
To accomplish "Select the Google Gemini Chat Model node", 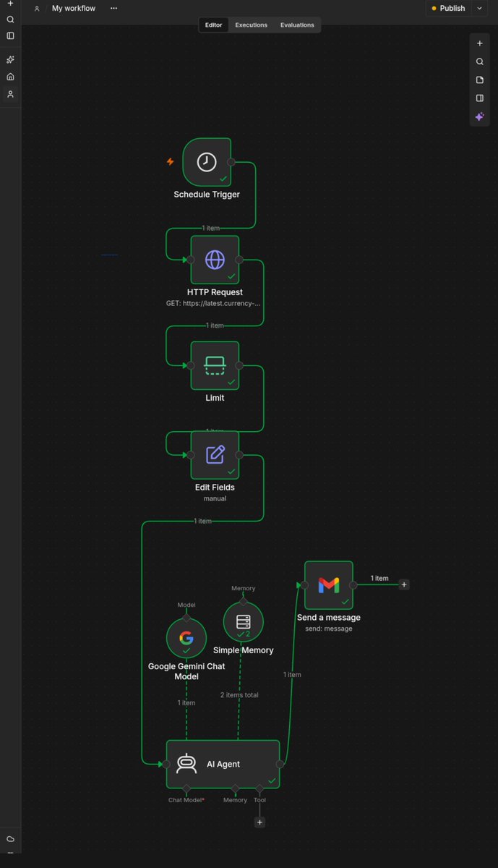I will coord(186,637).
